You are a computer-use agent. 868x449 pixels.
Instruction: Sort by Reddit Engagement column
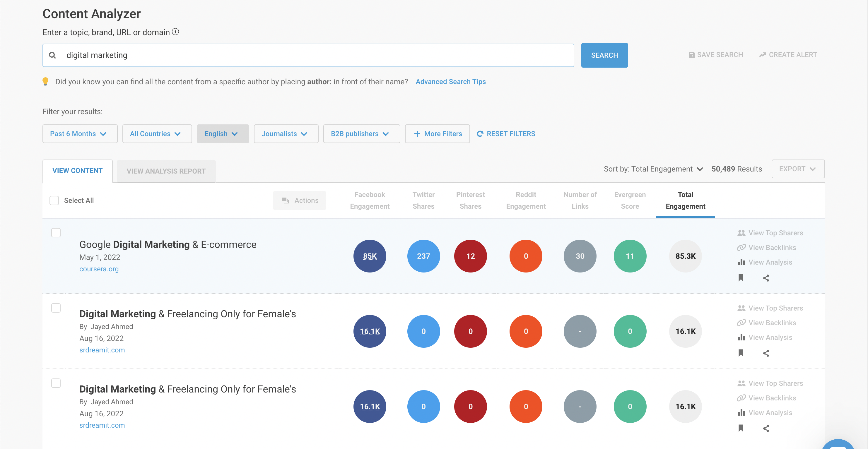526,200
